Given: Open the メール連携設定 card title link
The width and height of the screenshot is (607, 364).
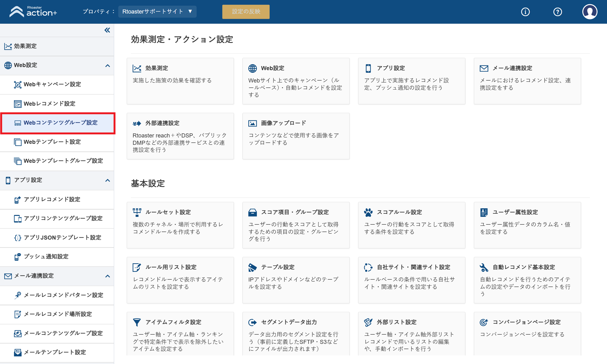Looking at the screenshot, I should coord(512,68).
